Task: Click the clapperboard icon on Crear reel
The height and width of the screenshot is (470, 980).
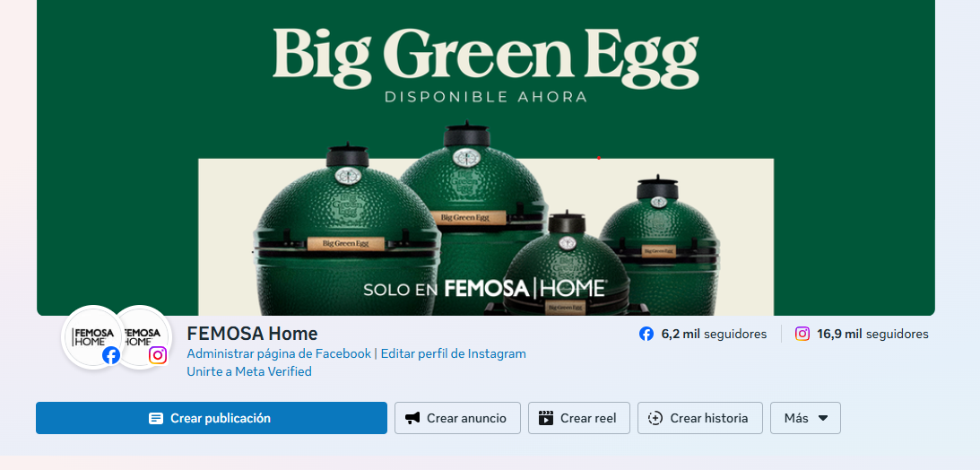Action: (546, 418)
